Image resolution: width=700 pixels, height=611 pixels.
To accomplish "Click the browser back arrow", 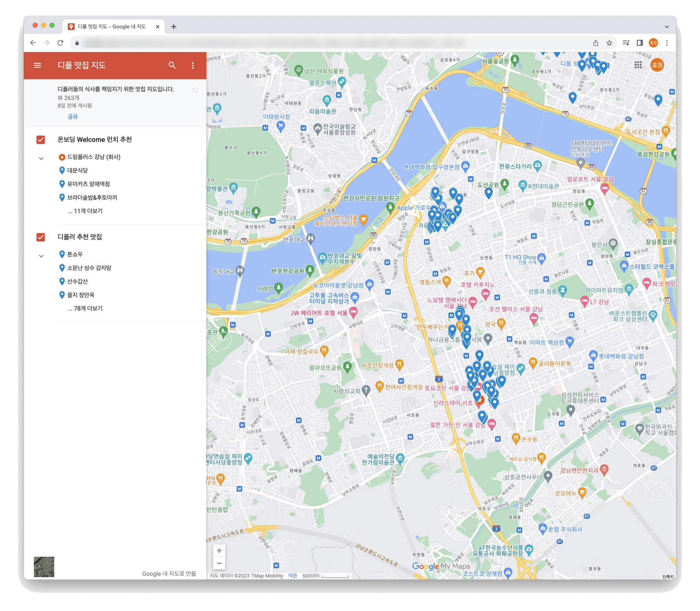I will (33, 43).
